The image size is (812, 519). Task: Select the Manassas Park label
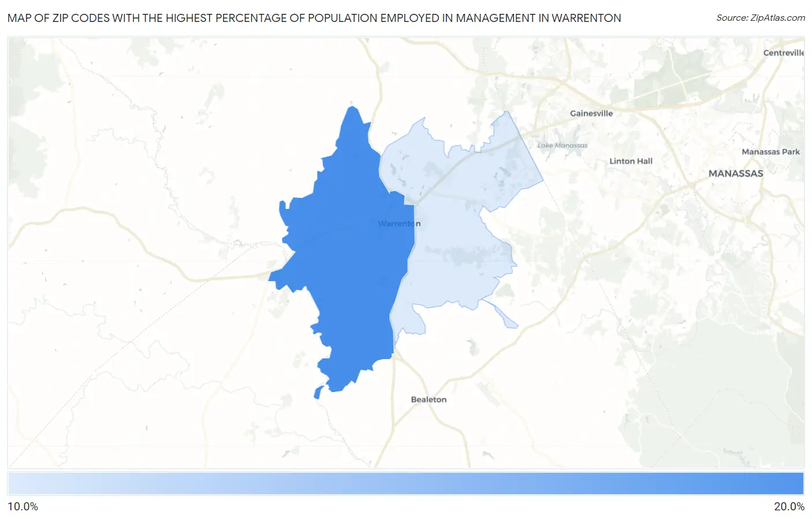click(x=770, y=152)
